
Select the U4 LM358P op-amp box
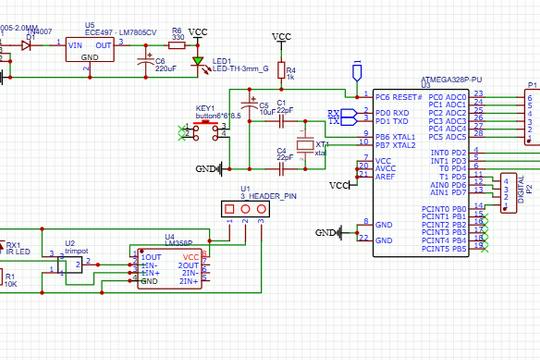[x=170, y=269]
